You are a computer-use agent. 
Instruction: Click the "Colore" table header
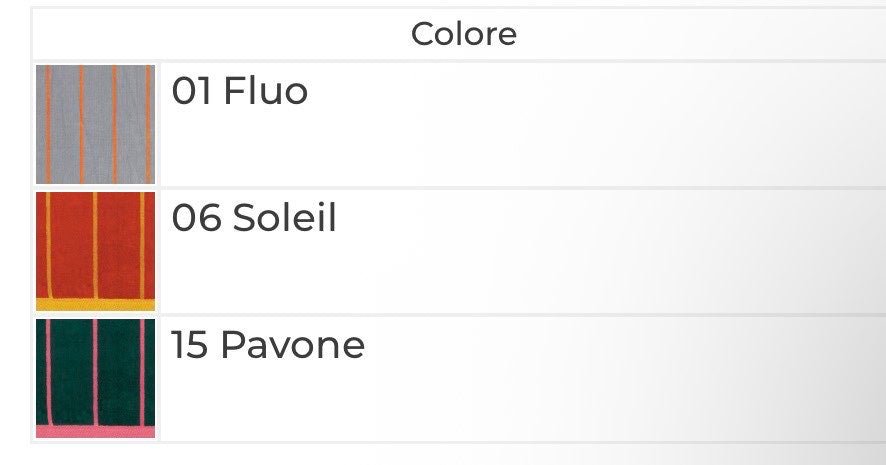[464, 34]
